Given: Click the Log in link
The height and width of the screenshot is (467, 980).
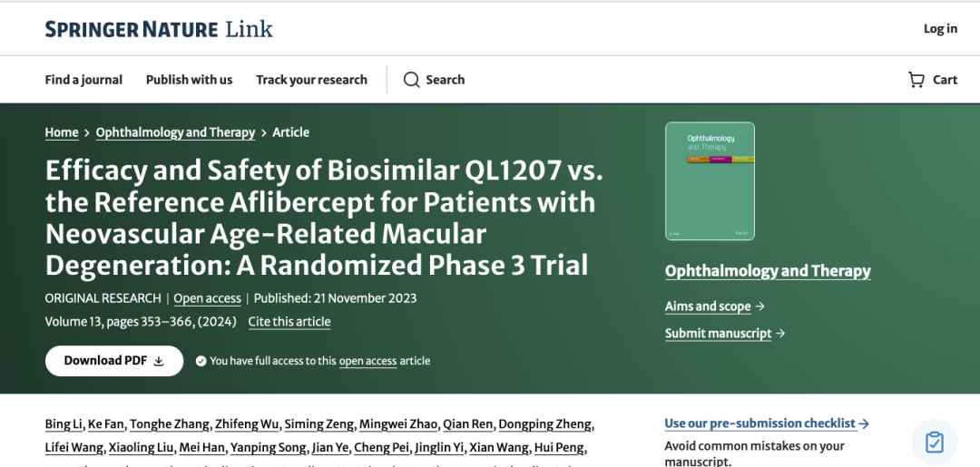Looking at the screenshot, I should coord(940,29).
